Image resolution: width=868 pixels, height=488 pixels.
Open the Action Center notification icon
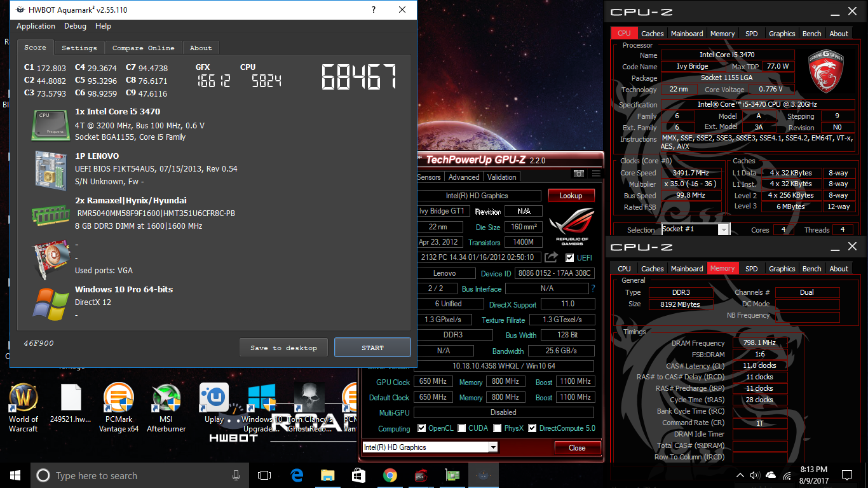tap(846, 475)
